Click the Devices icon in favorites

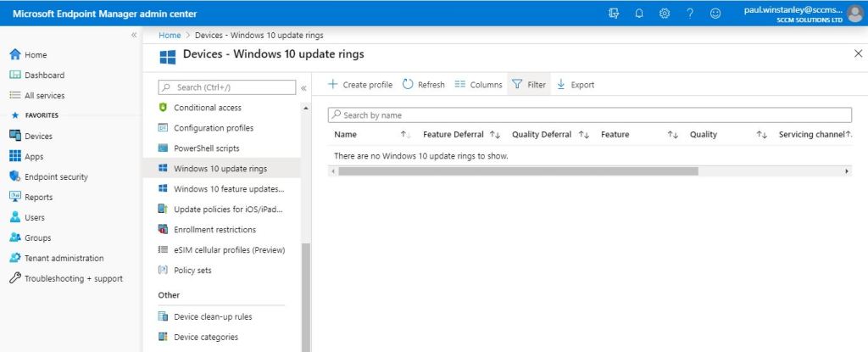click(15, 136)
